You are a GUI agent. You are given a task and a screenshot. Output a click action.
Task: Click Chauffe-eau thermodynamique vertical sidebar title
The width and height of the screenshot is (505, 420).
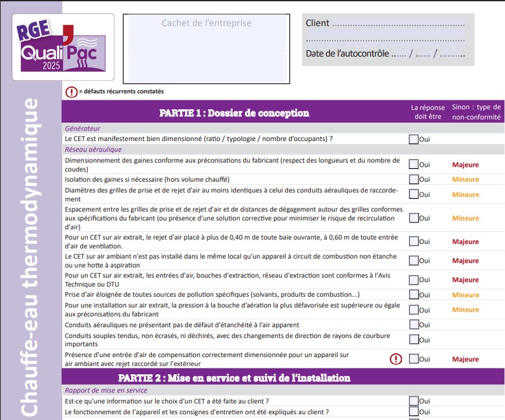30,257
